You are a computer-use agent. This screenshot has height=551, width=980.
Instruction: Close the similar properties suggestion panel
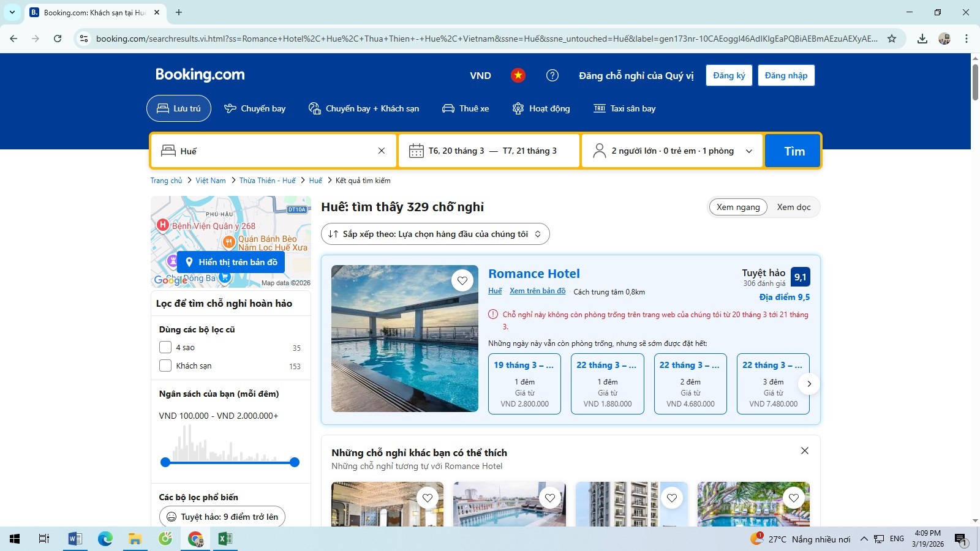[805, 451]
